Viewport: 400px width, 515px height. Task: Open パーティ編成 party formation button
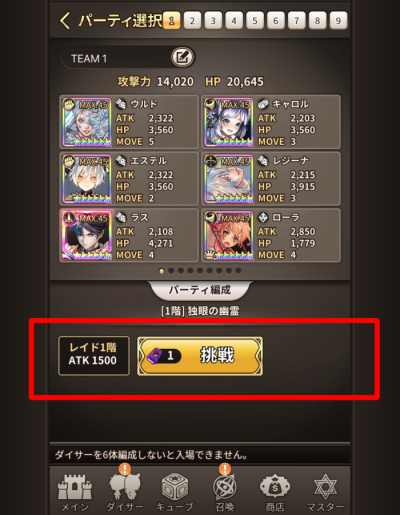pyautogui.click(x=200, y=290)
